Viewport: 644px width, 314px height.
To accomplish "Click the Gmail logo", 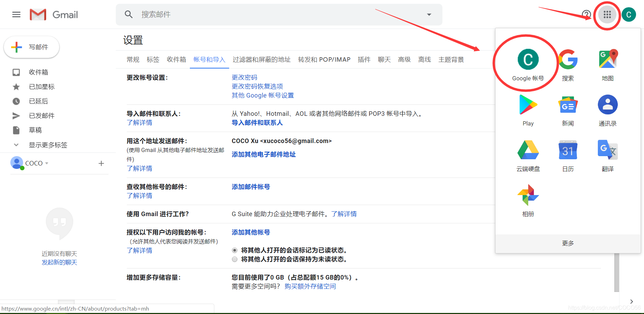I will [54, 14].
